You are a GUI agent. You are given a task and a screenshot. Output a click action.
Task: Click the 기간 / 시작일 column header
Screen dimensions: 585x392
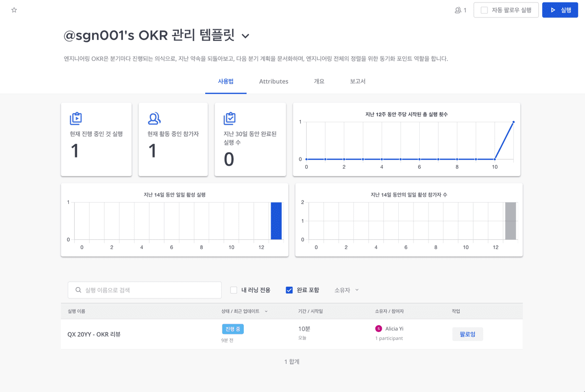tap(311, 311)
